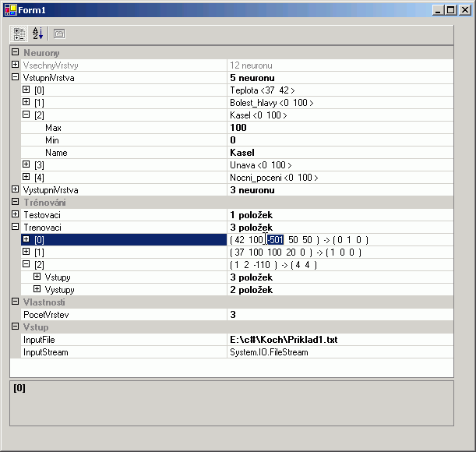Collapse the Trenovaci property
The image size is (476, 452).
pos(15,227)
